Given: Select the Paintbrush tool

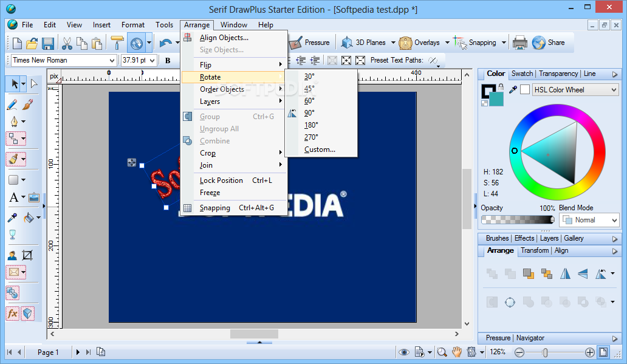Looking at the screenshot, I should point(27,105).
